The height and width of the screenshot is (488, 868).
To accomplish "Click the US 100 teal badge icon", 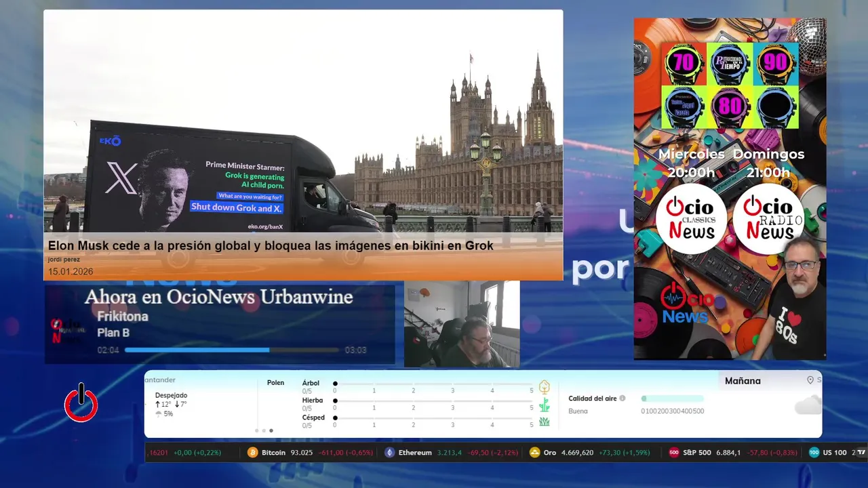I will click(814, 453).
